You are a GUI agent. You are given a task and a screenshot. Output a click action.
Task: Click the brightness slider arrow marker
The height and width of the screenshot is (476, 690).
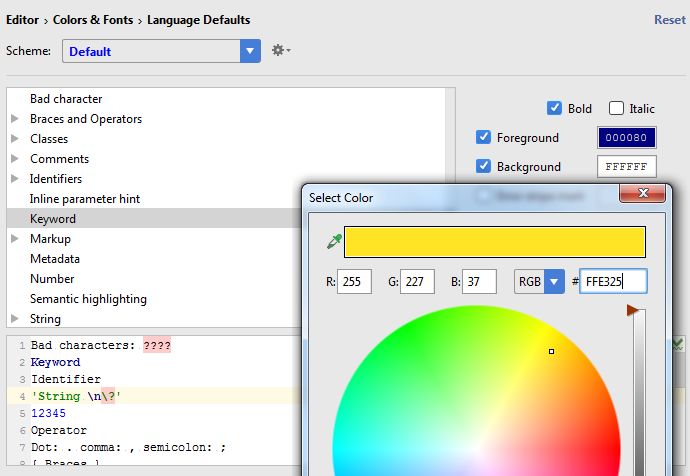pyautogui.click(x=632, y=311)
